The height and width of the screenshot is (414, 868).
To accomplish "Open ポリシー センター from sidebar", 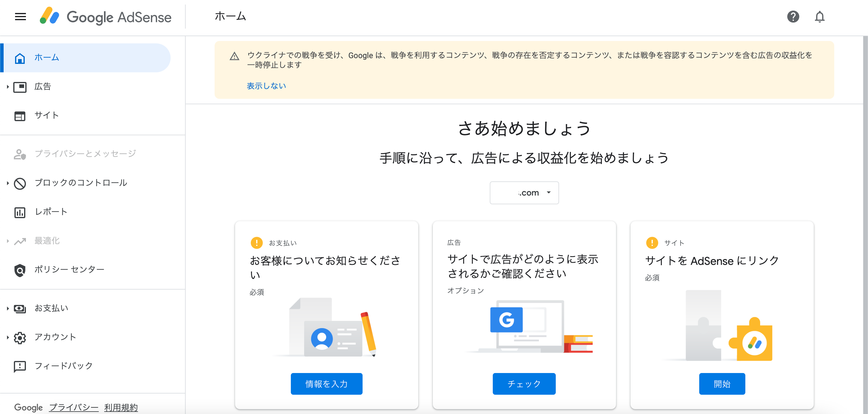I will pos(69,269).
